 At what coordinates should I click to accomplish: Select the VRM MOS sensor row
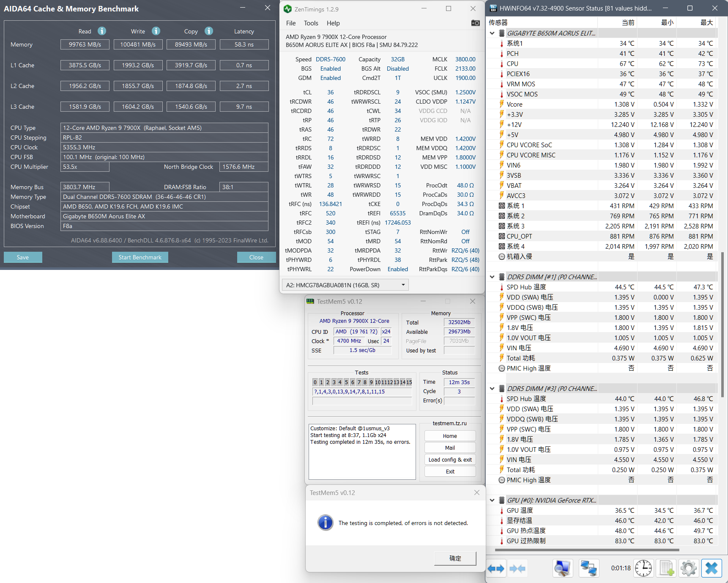point(602,84)
